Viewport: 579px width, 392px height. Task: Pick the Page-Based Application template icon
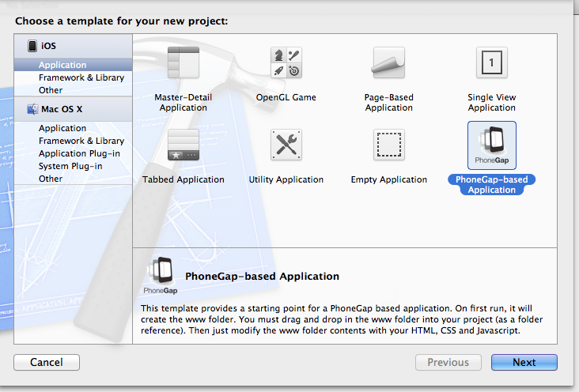point(389,62)
